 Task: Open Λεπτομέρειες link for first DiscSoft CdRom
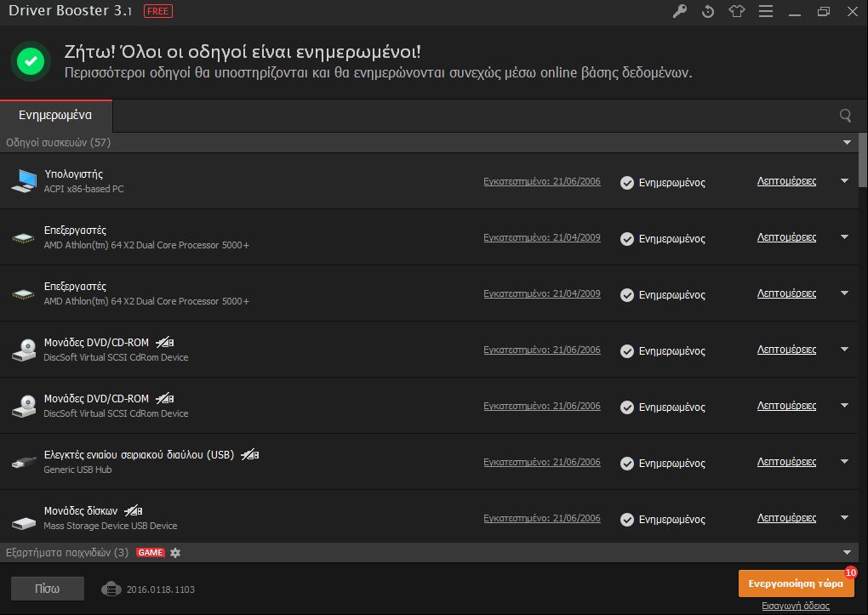tap(786, 350)
